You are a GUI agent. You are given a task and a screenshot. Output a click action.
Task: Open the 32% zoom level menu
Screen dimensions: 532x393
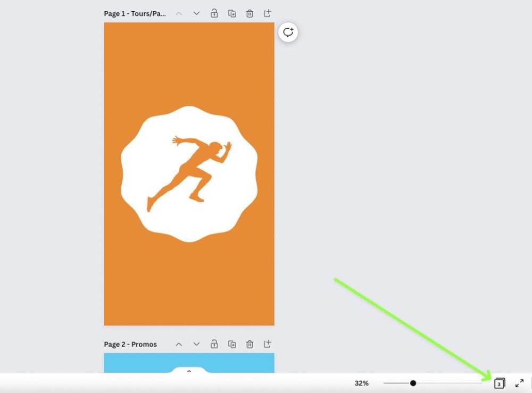(x=361, y=383)
